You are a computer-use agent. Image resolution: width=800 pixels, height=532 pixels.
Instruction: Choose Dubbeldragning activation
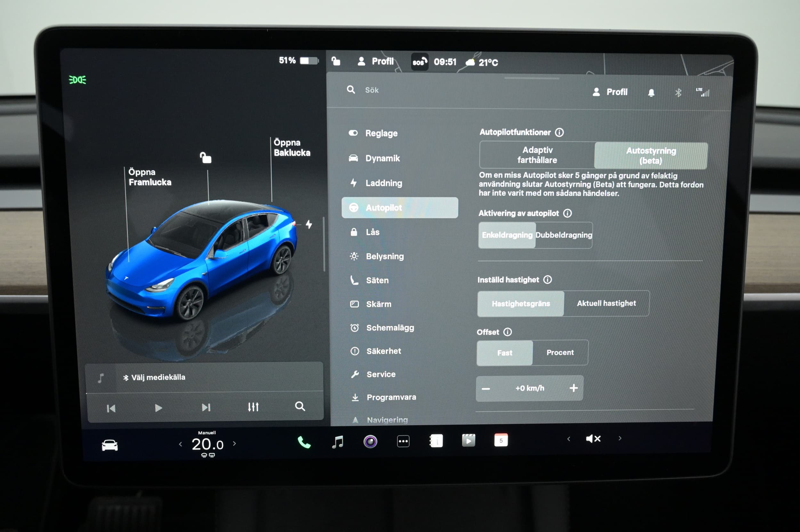[x=564, y=235]
